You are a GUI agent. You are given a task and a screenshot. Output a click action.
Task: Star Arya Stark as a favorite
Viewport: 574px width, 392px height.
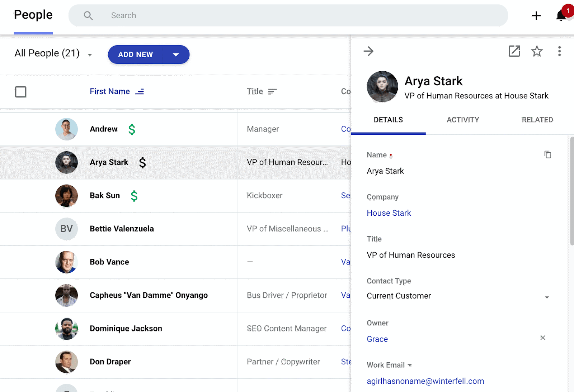537,51
